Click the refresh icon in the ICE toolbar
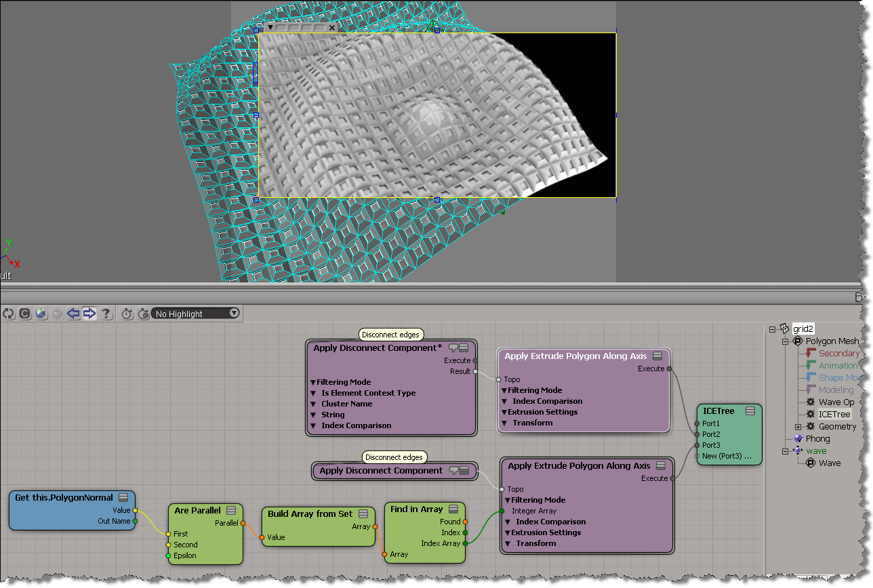 9,314
